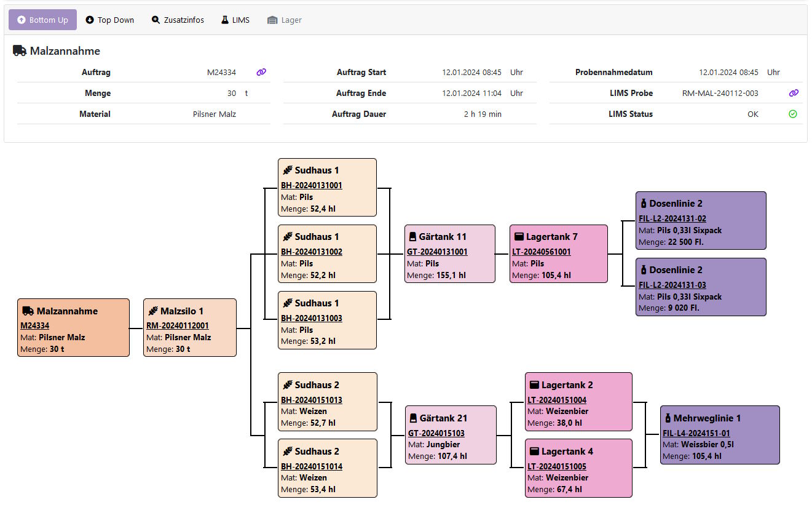This screenshot has width=812, height=510.
Task: Click the tank icon on Gärtank 11 node
Action: pos(413,237)
